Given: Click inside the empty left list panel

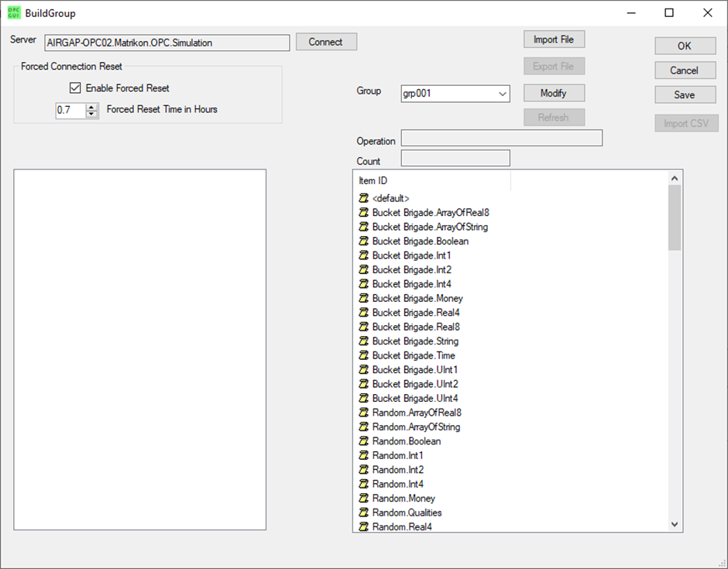Looking at the screenshot, I should pyautogui.click(x=139, y=349).
